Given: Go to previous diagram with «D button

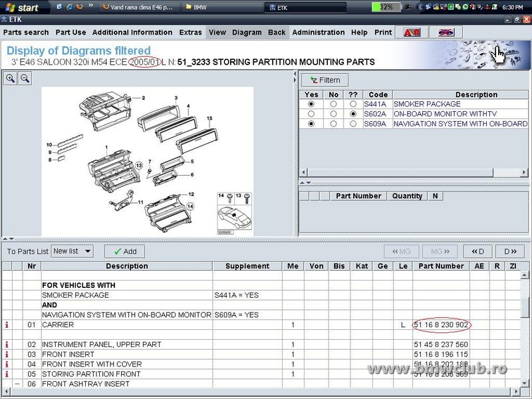Looking at the screenshot, I should pyautogui.click(x=477, y=251).
